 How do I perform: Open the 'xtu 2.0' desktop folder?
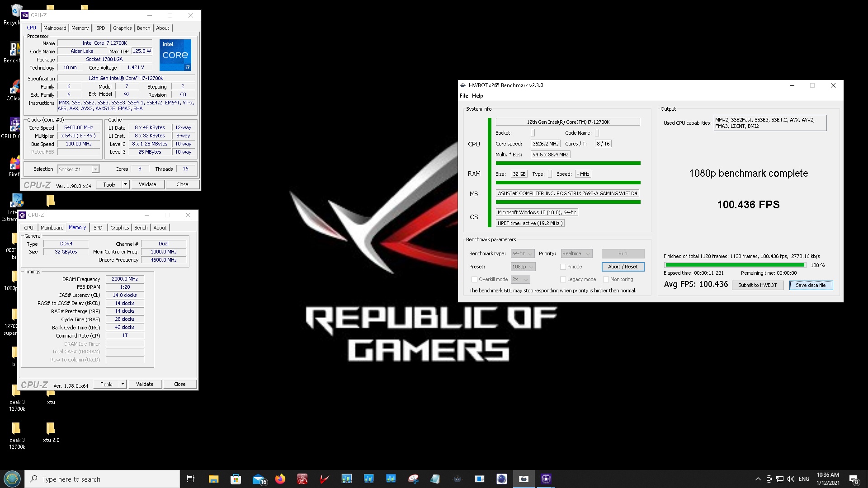click(51, 432)
